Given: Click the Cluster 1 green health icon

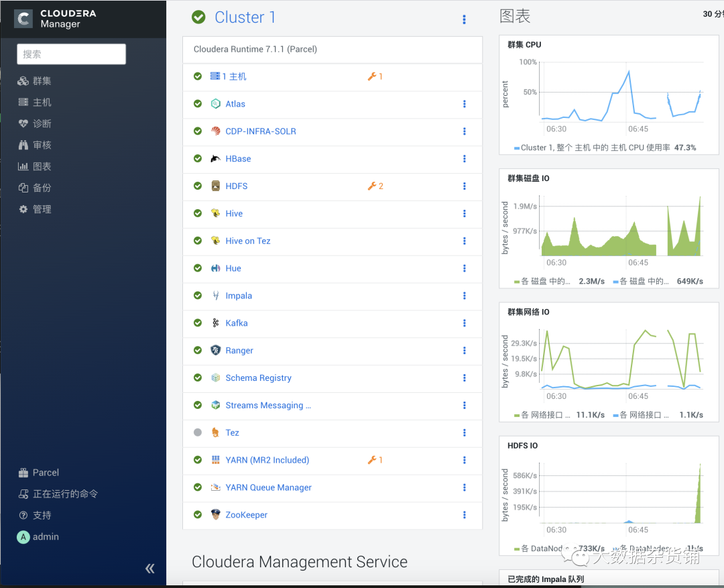Looking at the screenshot, I should click(x=198, y=17).
